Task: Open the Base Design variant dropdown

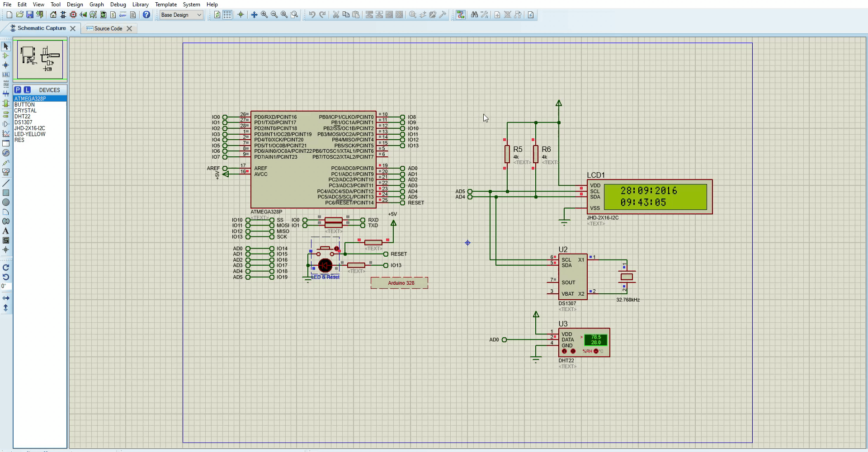Action: (x=181, y=15)
